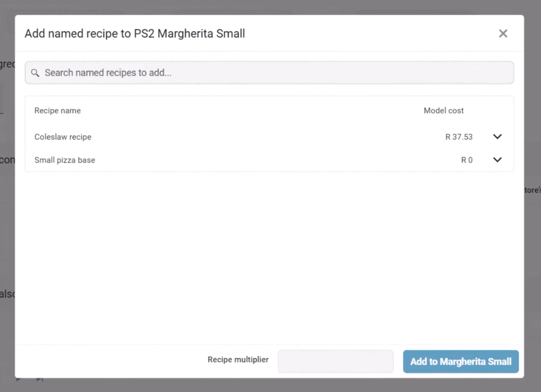
Task: Click into the Recipe multiplier input box
Action: pos(335,361)
